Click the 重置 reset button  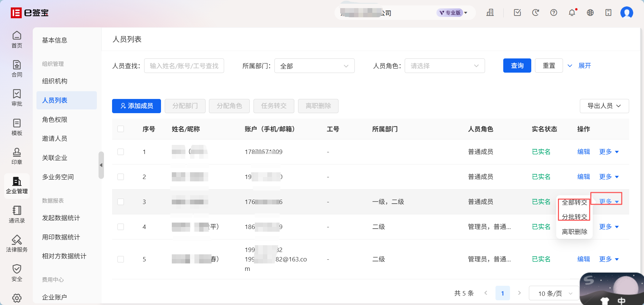click(x=549, y=66)
